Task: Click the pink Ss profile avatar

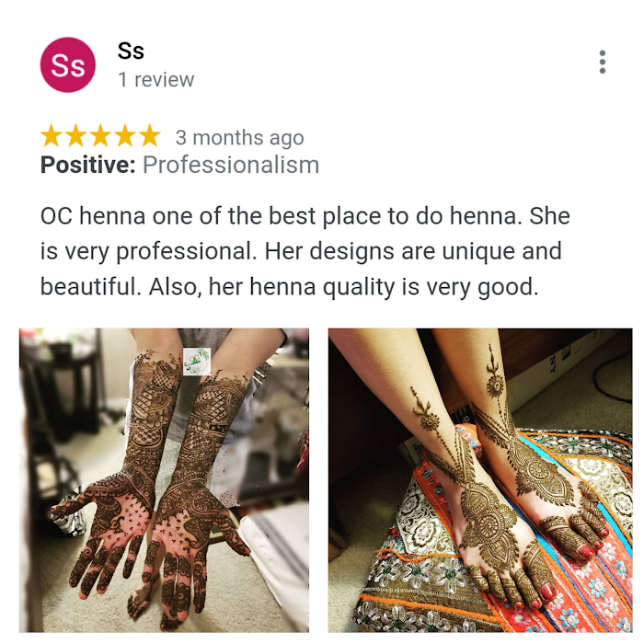Action: [x=68, y=65]
